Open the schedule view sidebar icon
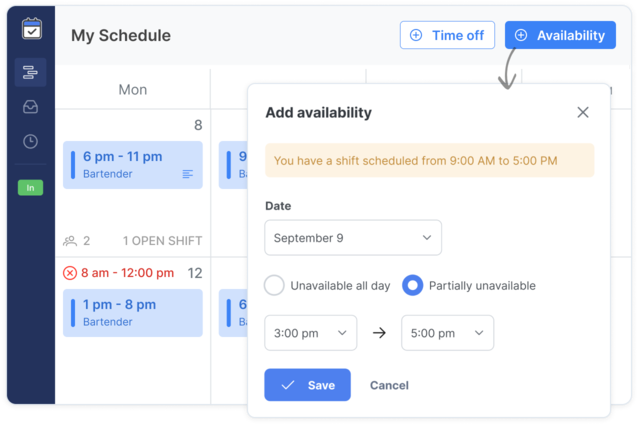 pos(30,72)
